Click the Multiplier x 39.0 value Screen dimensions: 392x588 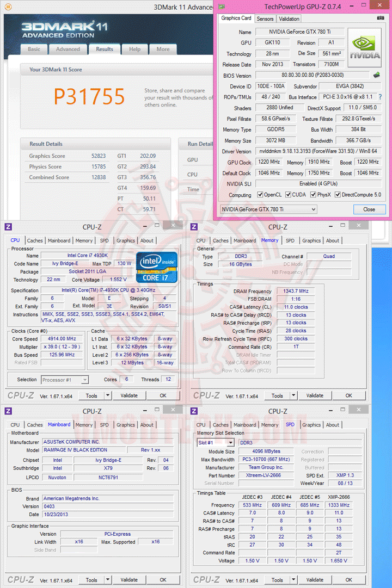pos(62,347)
